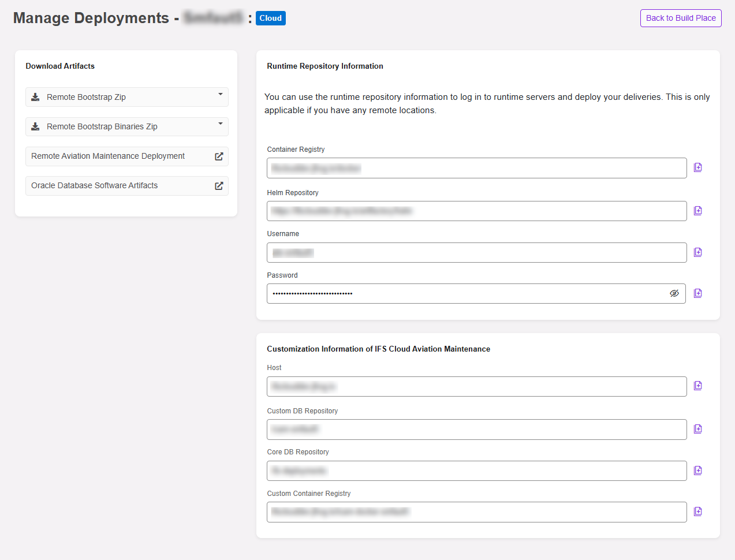Click the download icon beside Remote Bootstrap Binaries Zip

point(35,126)
